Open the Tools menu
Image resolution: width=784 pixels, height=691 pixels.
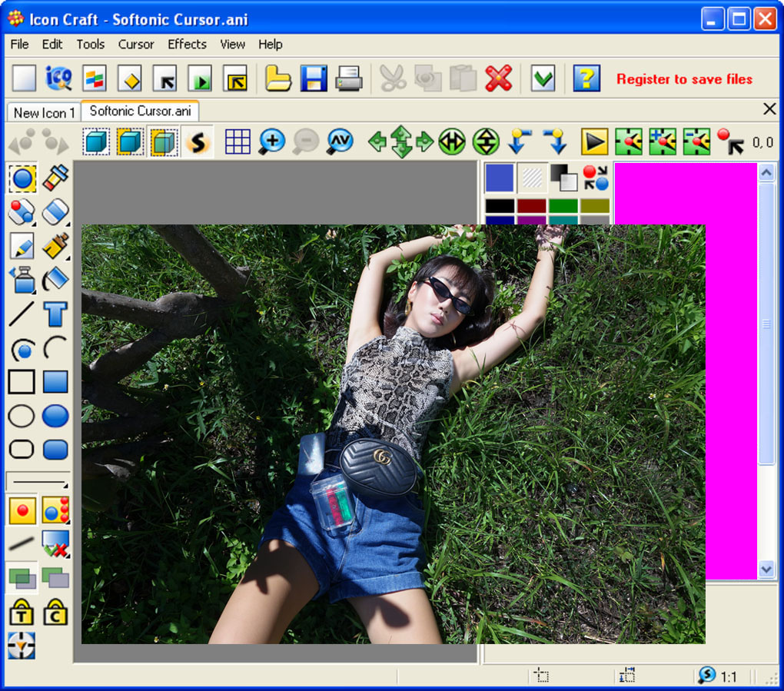(91, 45)
